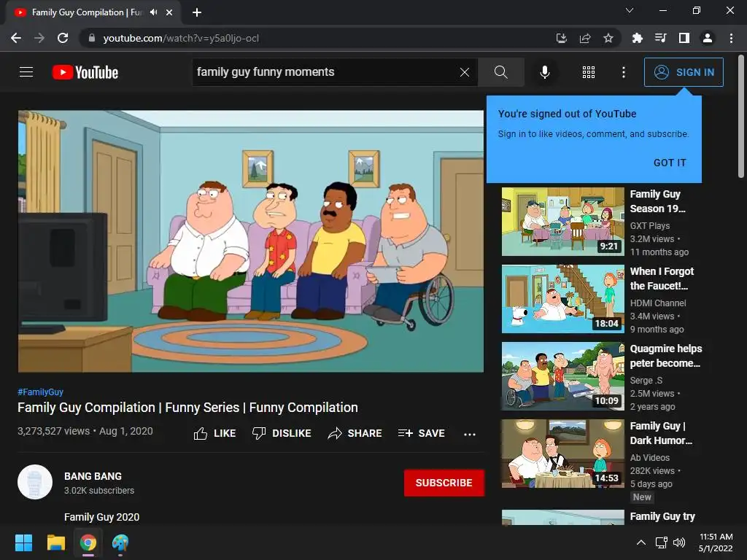The width and height of the screenshot is (747, 560).
Task: Go forward in browser history
Action: click(x=39, y=38)
